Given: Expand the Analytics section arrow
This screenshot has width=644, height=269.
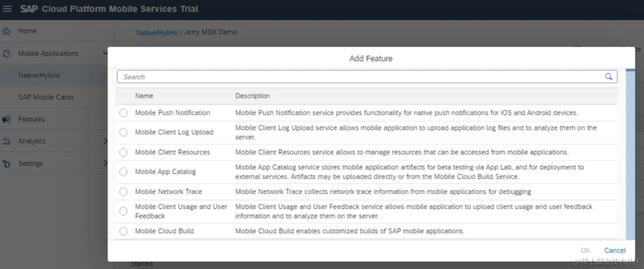Looking at the screenshot, I should click(x=105, y=141).
